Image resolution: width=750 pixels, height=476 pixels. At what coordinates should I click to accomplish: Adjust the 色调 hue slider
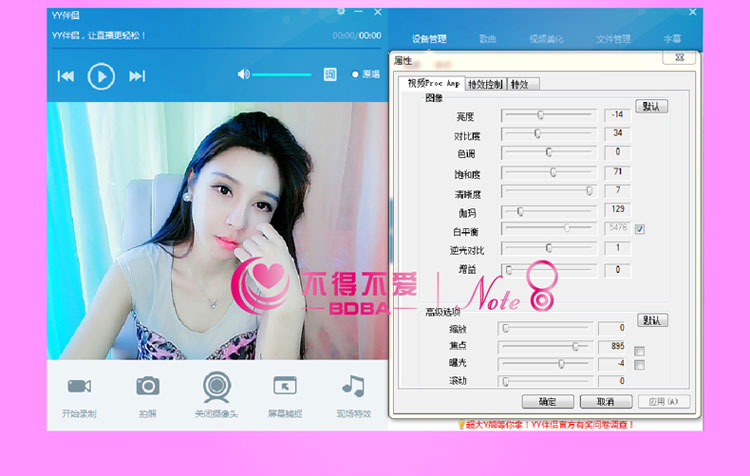(549, 153)
